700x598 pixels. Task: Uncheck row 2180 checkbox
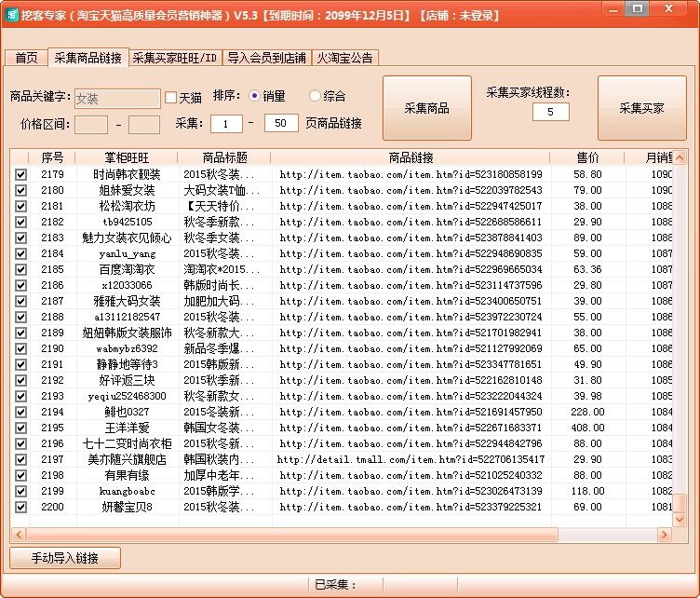[20, 190]
